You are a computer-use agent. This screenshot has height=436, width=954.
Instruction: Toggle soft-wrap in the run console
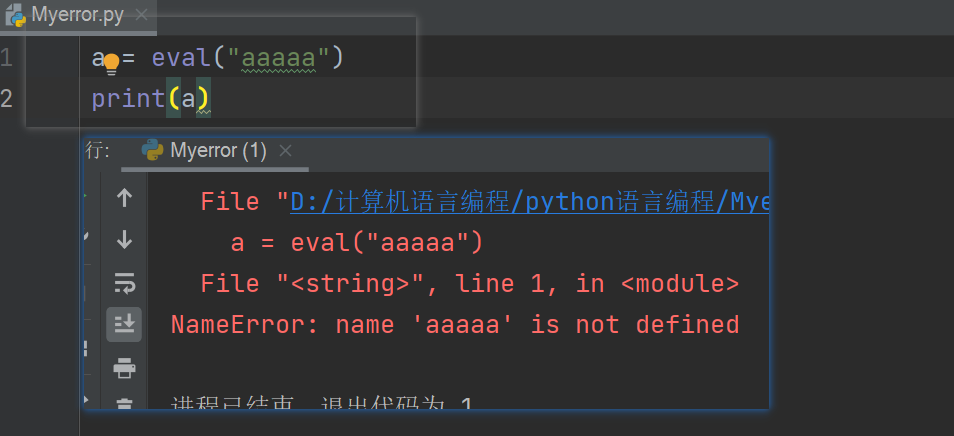pyautogui.click(x=124, y=283)
